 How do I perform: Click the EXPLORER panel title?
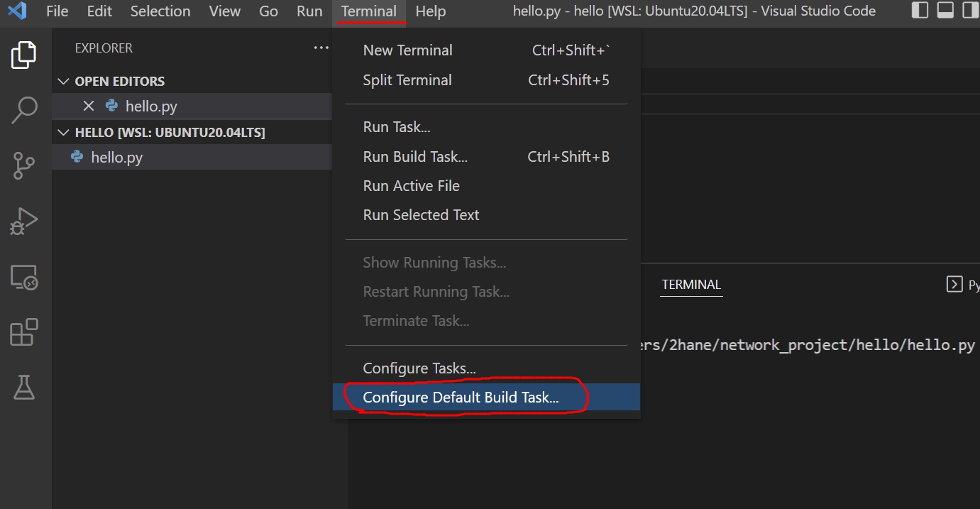(x=104, y=48)
